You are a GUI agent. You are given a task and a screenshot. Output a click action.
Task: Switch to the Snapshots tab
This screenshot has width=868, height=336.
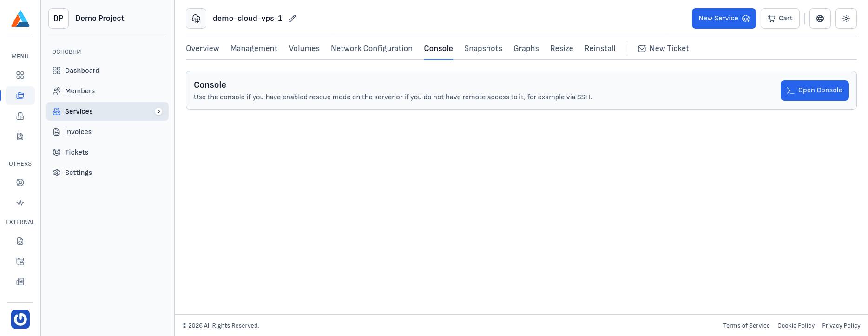[483, 49]
